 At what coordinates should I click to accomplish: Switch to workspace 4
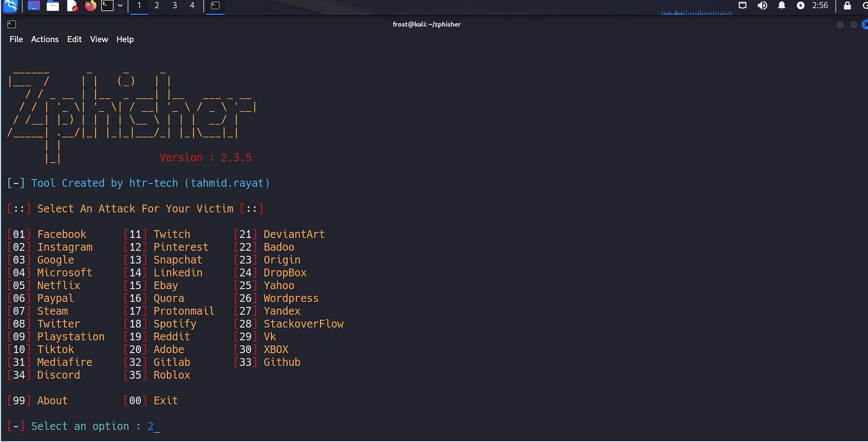192,6
